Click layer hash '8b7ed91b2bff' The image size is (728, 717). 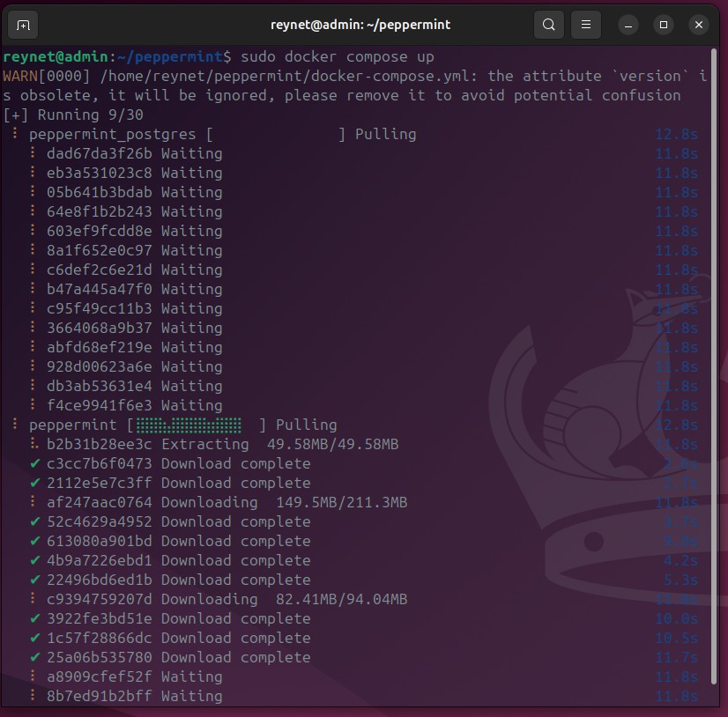point(100,696)
